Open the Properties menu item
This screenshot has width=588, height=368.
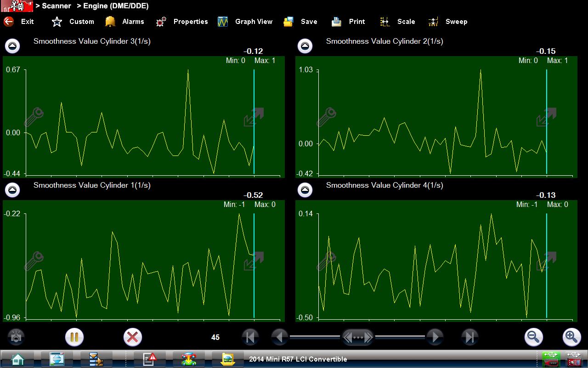[x=182, y=22]
